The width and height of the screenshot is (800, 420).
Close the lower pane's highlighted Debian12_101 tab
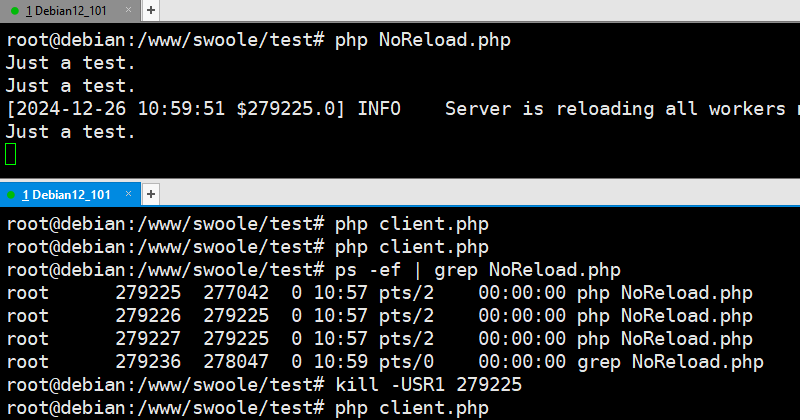coord(128,194)
